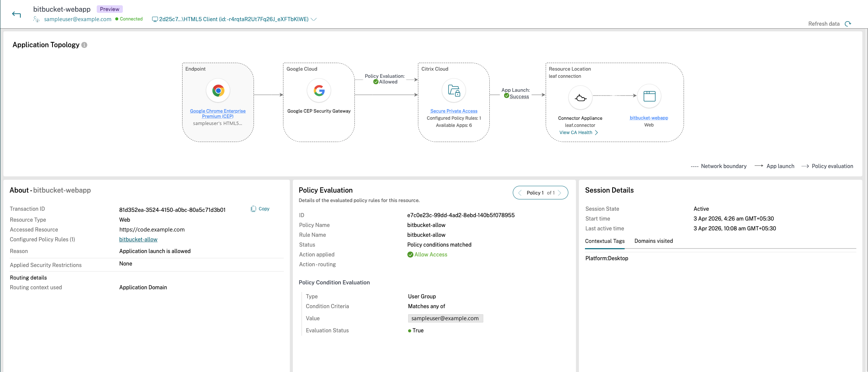Screen dimensions: 868x372
Task: Click the Preview badge
Action: (110, 9)
